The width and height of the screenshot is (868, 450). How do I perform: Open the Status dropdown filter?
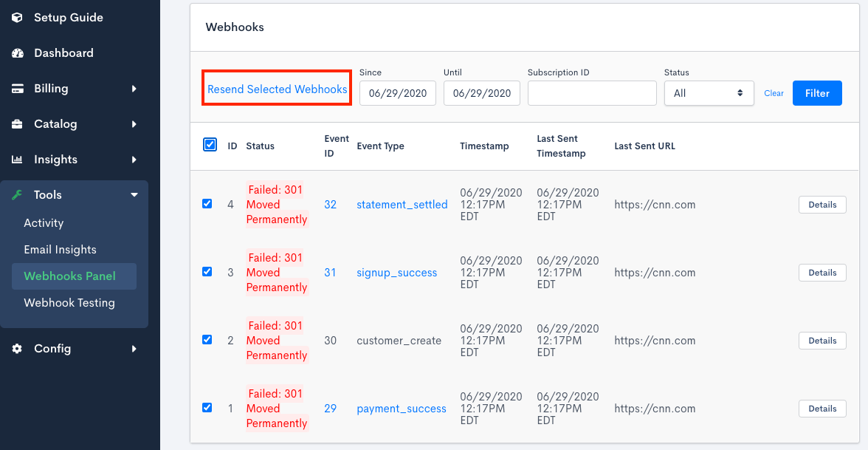[x=709, y=93]
